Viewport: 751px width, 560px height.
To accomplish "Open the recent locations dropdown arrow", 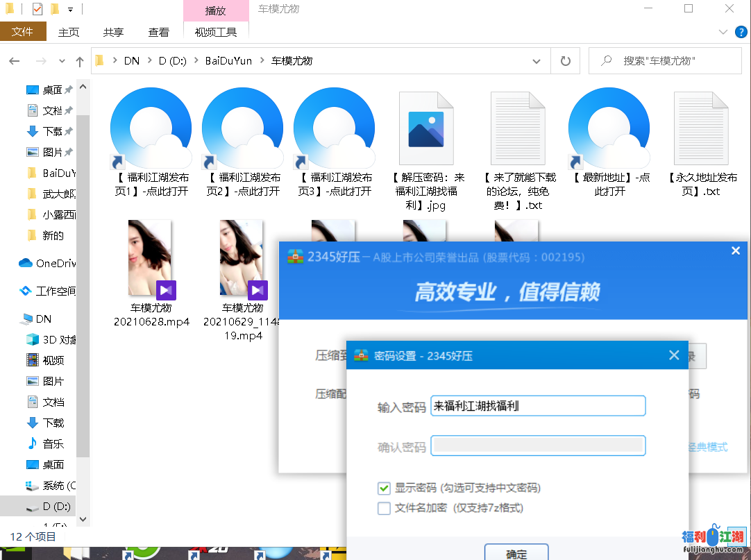I will tap(62, 61).
